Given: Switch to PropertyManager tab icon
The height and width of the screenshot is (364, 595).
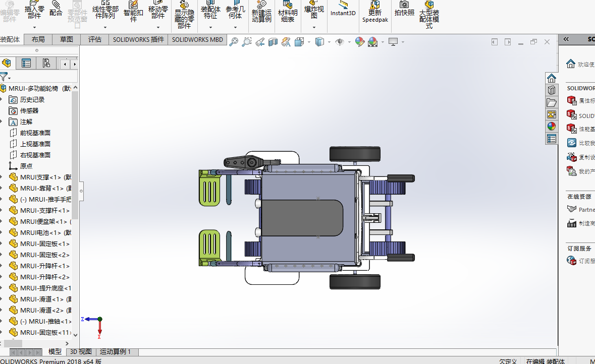Looking at the screenshot, I should (26, 64).
